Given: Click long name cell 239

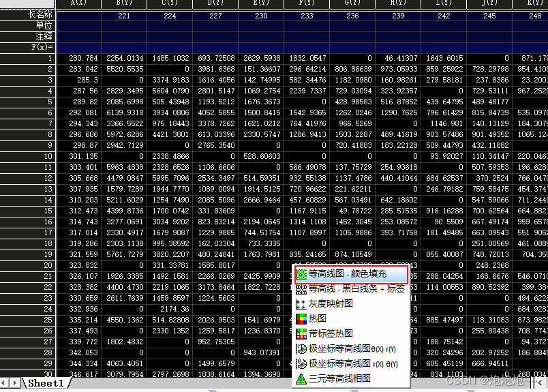Looking at the screenshot, I should pos(398,16).
